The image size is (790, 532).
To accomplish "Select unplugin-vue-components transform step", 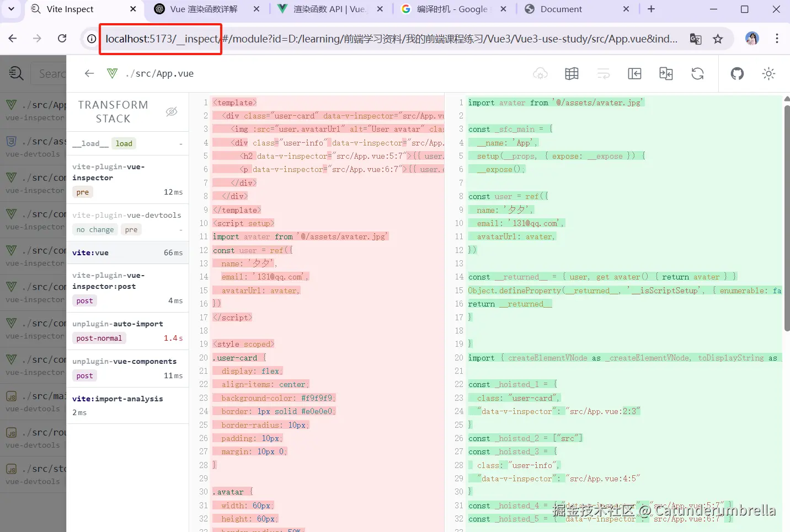I will click(x=127, y=369).
